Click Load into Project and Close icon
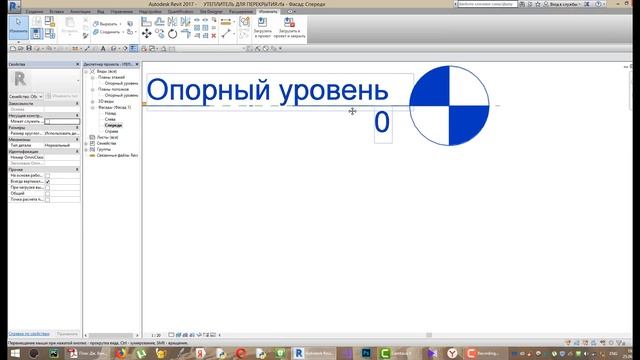Image resolution: width=640 pixels, height=360 pixels. tap(289, 22)
